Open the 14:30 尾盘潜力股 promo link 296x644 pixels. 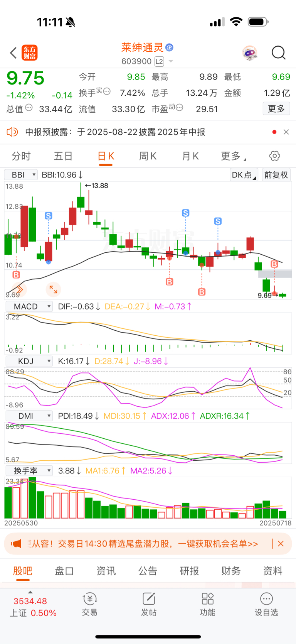click(x=145, y=544)
